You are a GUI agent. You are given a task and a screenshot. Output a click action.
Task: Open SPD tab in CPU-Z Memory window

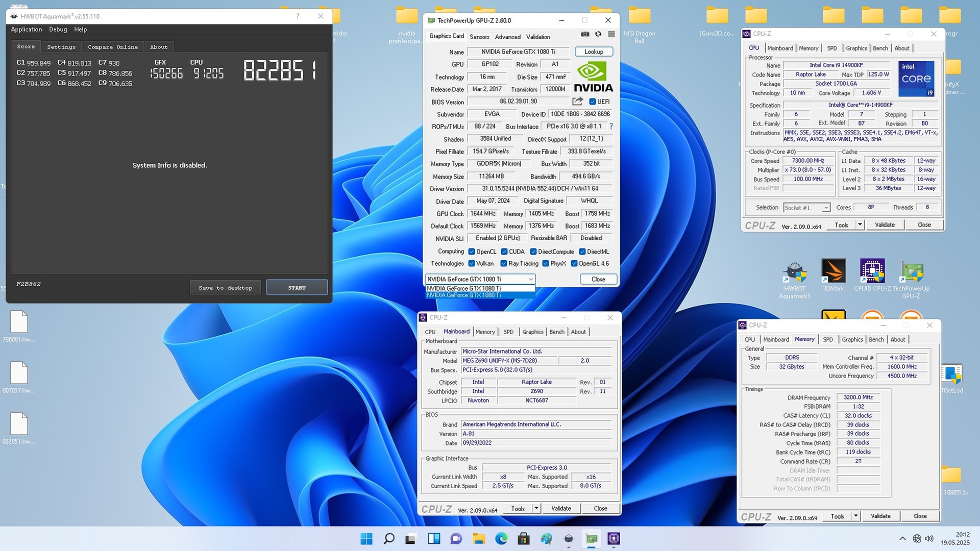click(828, 339)
